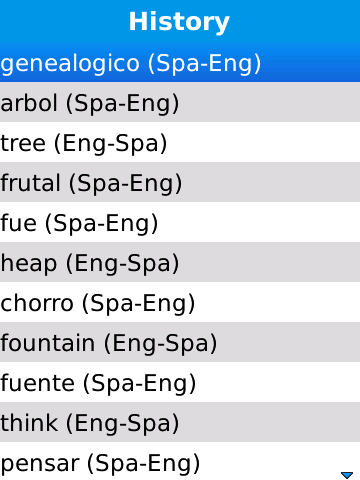The image size is (360, 480).
Task: Select pensar (Spa-Eng) at the list bottom
Action: (x=180, y=461)
